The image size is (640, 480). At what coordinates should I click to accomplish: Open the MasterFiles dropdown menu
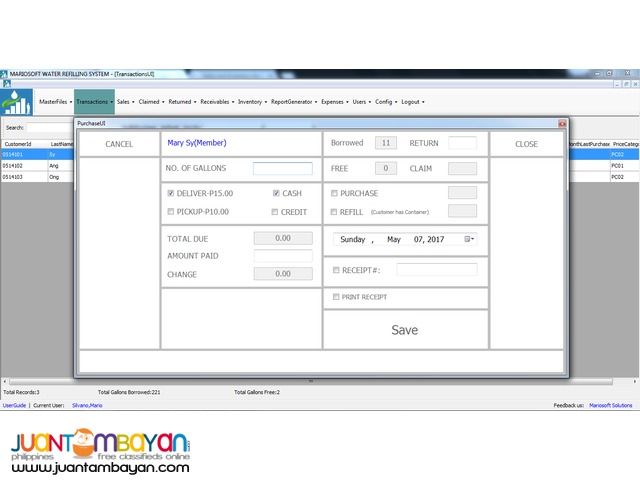56,102
